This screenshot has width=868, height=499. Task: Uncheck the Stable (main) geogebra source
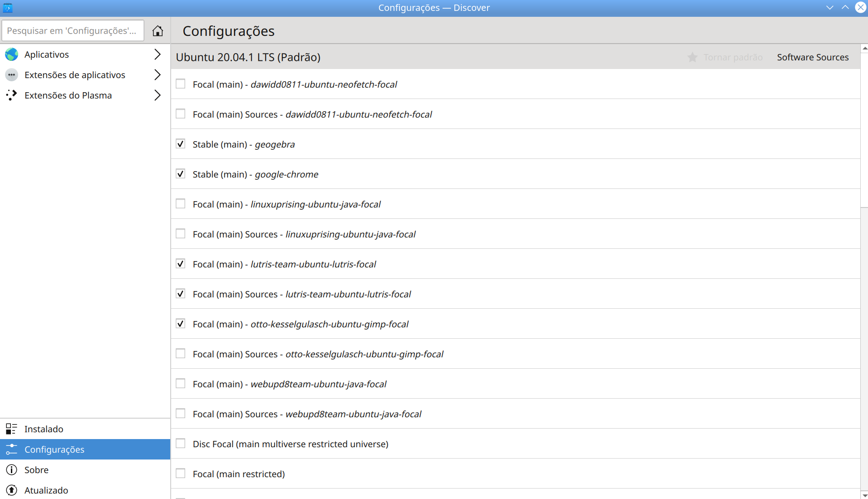point(181,144)
